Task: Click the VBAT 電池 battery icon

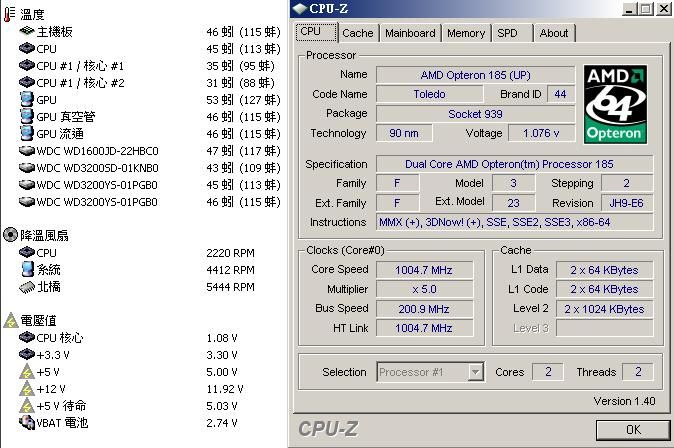Action: 26,423
